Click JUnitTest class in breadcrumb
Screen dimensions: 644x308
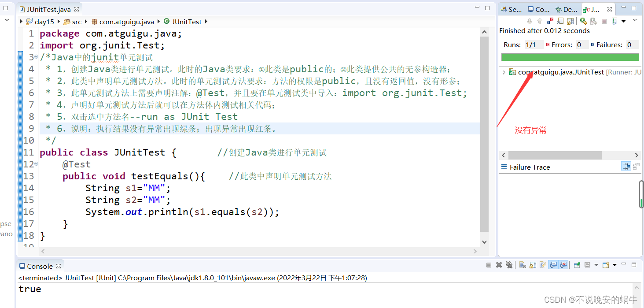[182, 22]
